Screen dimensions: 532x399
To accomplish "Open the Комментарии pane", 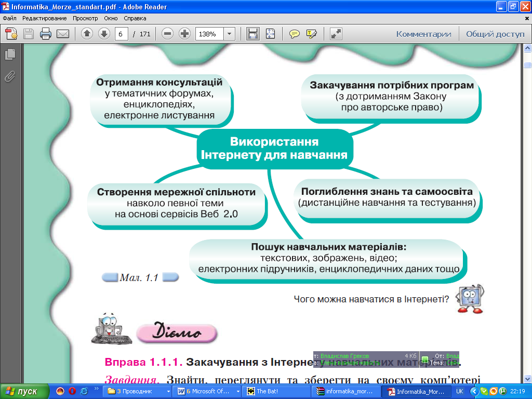I will click(424, 34).
